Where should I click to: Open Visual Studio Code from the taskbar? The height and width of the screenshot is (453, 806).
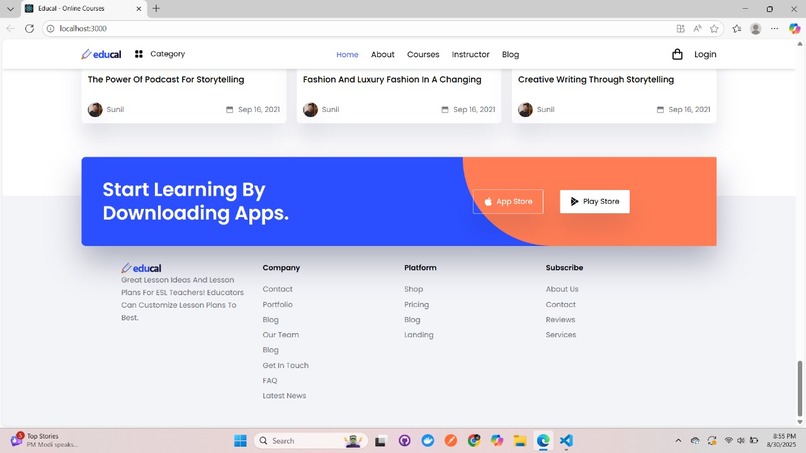[566, 441]
